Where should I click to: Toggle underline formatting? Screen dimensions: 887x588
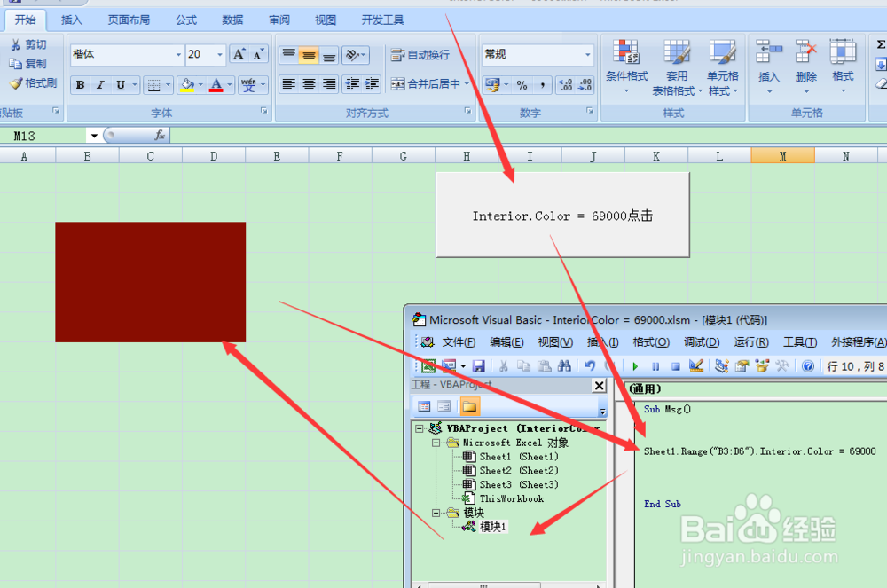point(121,85)
